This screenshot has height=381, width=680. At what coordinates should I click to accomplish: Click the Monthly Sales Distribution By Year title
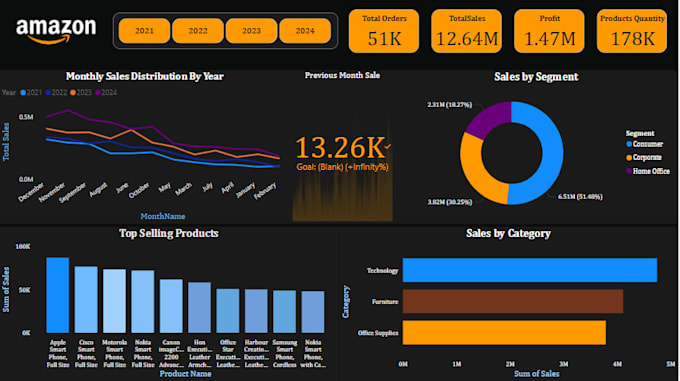pyautogui.click(x=145, y=76)
